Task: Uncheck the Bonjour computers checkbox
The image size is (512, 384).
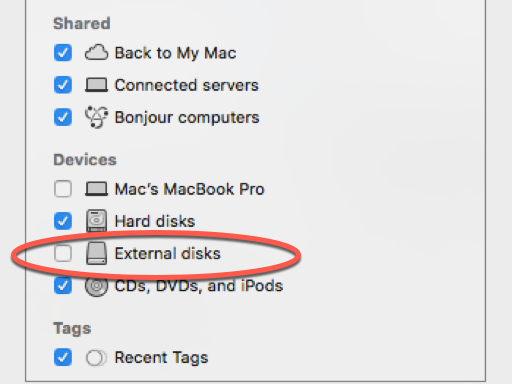Action: pos(63,117)
